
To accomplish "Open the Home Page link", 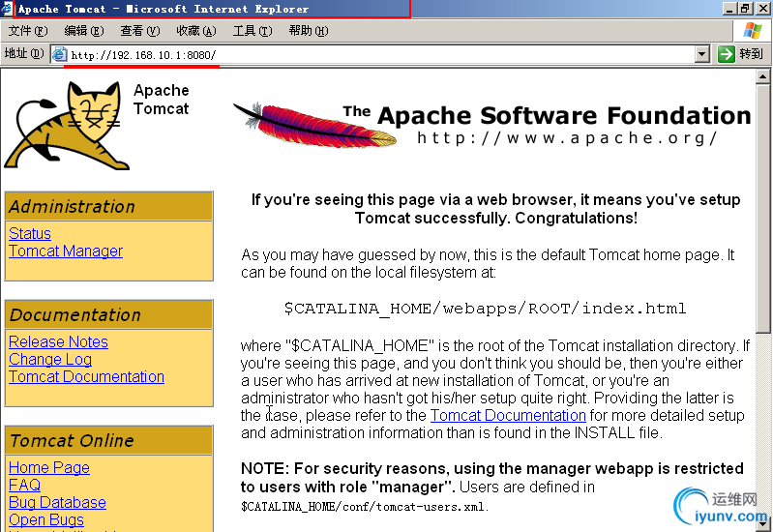I will (49, 467).
